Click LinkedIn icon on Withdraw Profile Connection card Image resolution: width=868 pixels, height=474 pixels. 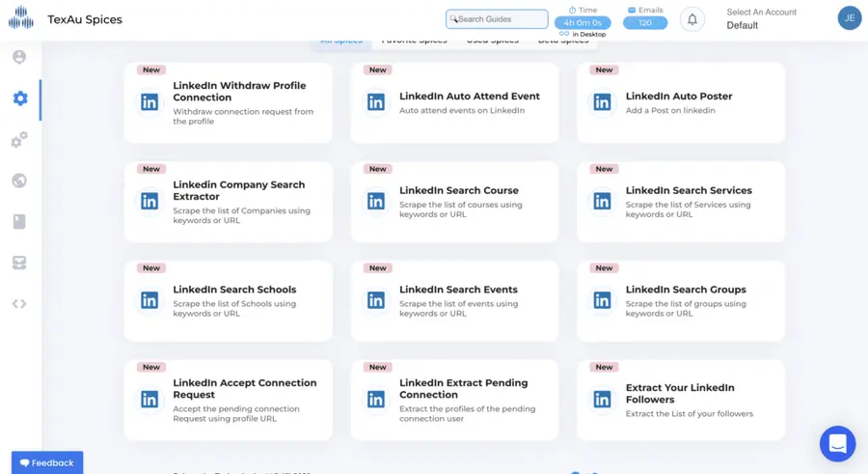[x=149, y=102]
